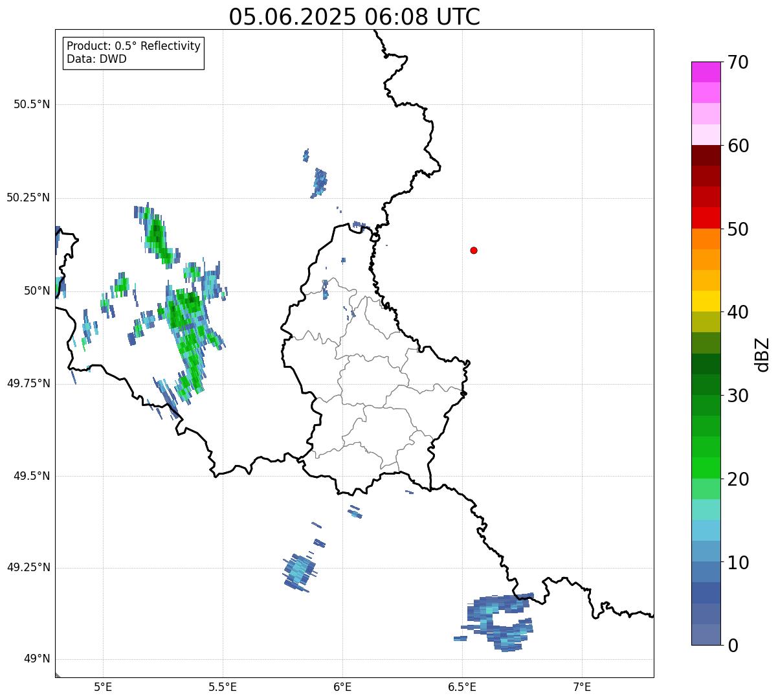Screen dimensions: 778x700
Task: Click the latitude label 50°N
Action: (x=37, y=291)
